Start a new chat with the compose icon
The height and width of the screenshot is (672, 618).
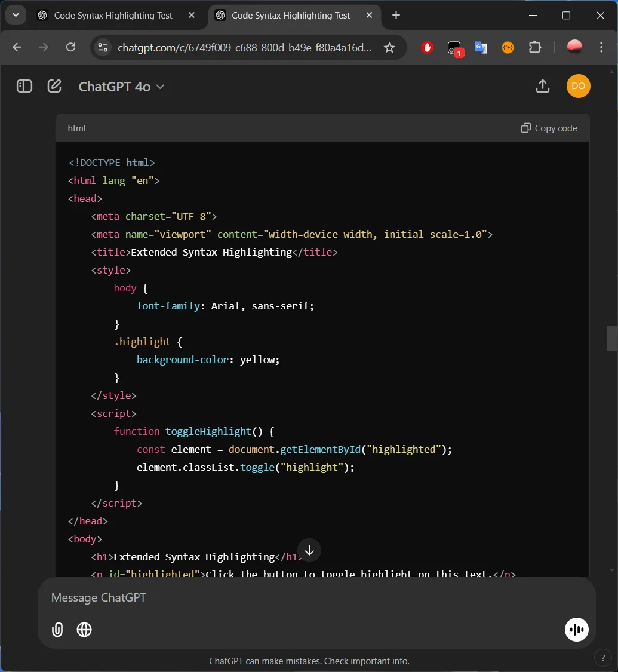54,86
